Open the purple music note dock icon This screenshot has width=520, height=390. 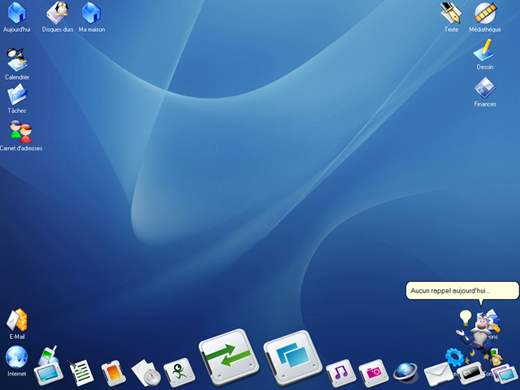click(x=340, y=372)
